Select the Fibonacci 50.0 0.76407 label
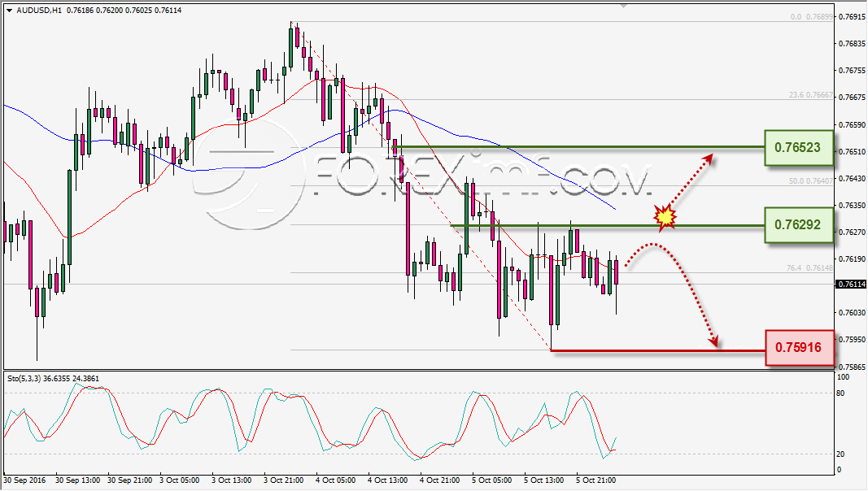This screenshot has height=491, width=868. point(810,180)
